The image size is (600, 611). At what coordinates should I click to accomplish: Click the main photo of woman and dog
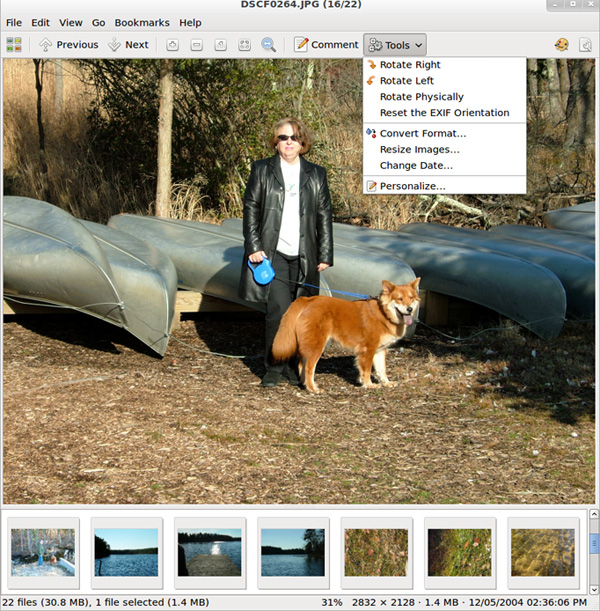[x=299, y=281]
